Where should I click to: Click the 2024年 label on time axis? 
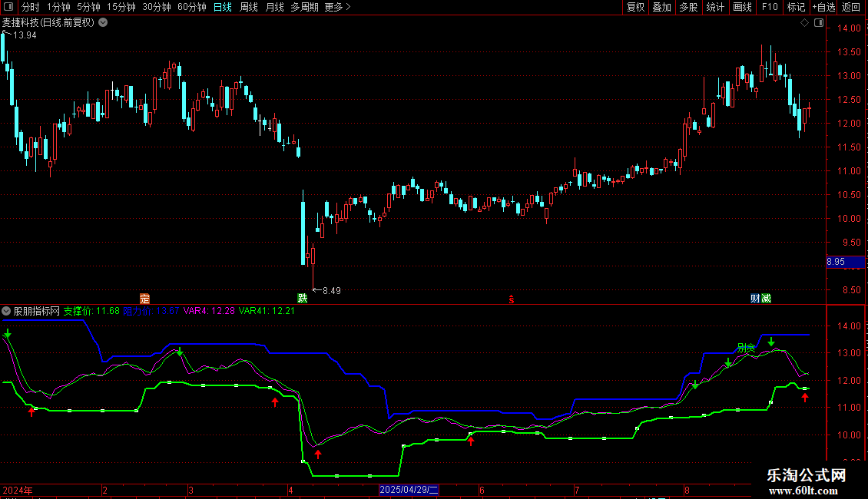pos(18,490)
